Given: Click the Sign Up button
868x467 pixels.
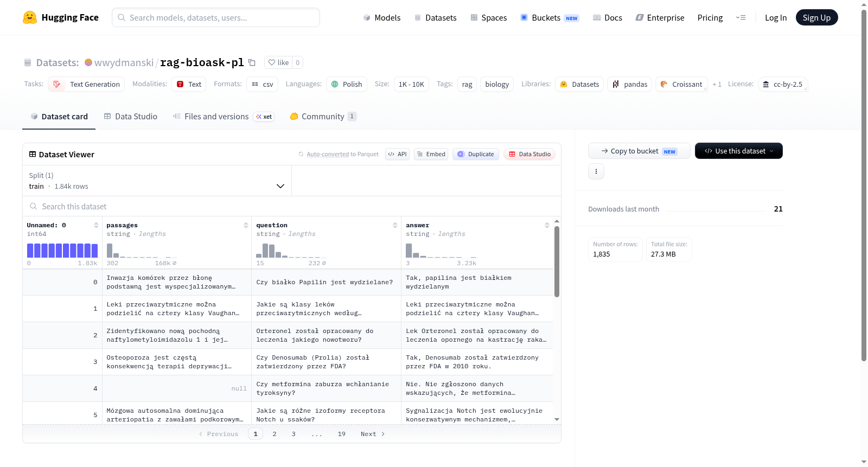Looking at the screenshot, I should (x=816, y=17).
